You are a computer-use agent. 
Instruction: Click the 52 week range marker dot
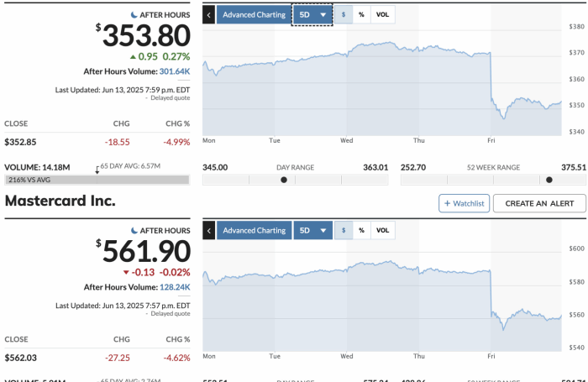point(549,180)
